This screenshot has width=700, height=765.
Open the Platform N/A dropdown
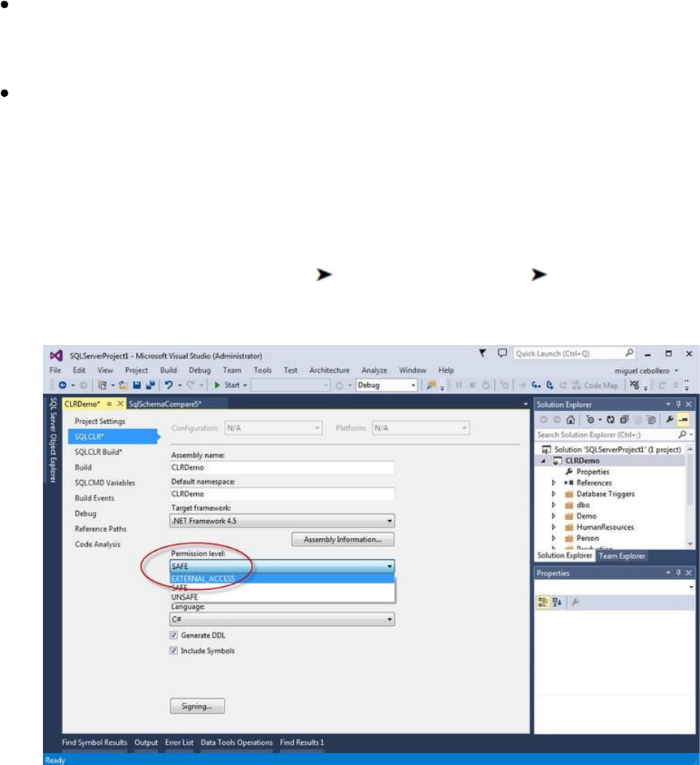[x=421, y=428]
